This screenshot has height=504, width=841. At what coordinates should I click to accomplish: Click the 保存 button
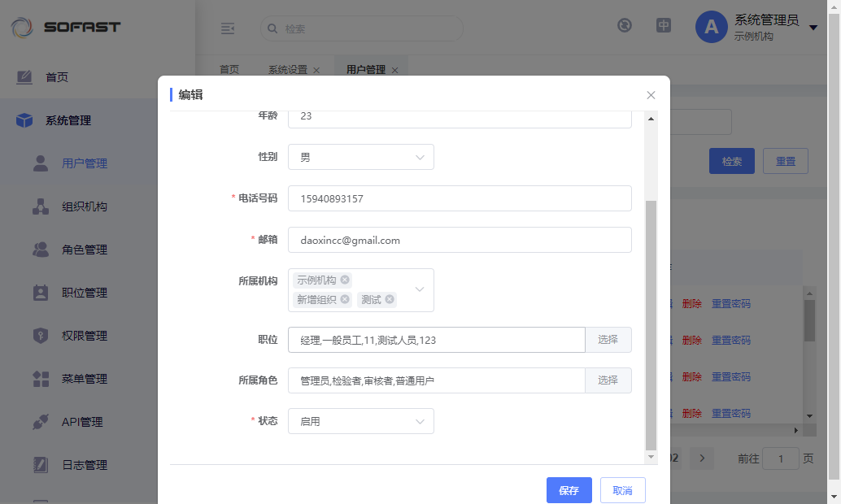tap(569, 490)
